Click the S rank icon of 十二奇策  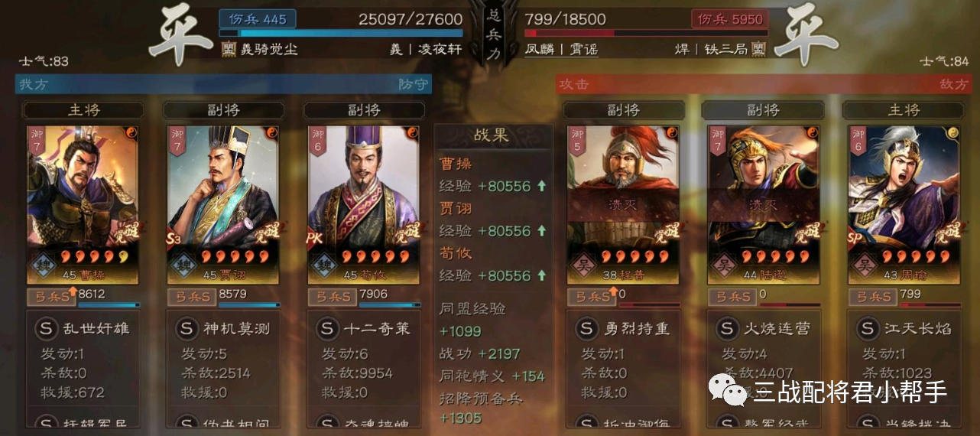click(328, 329)
